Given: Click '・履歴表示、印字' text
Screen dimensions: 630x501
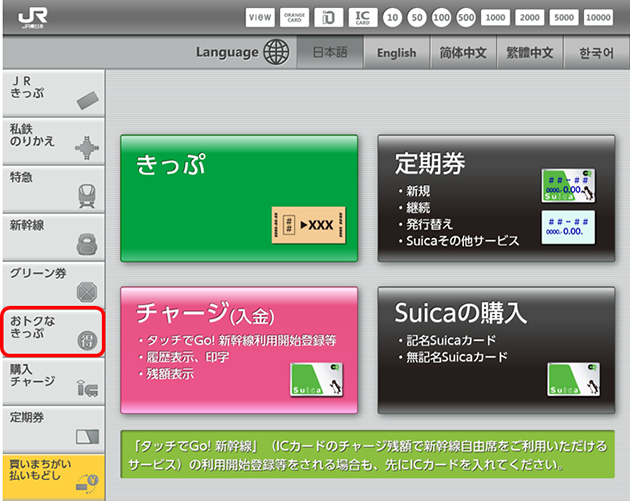Looking at the screenshot, I should [183, 357].
